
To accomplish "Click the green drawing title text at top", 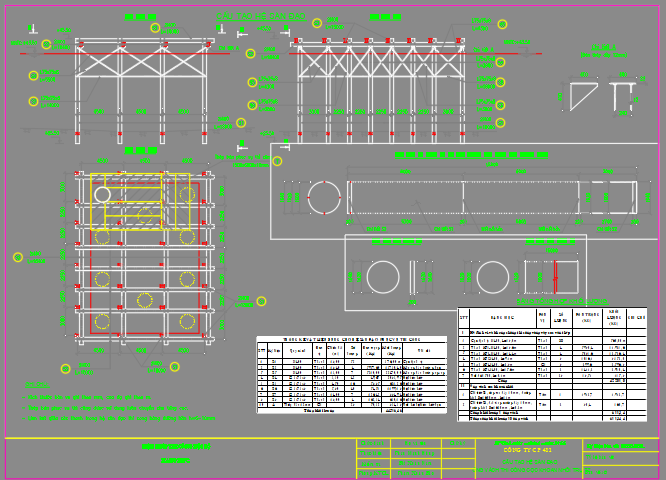I will click(x=261, y=17).
